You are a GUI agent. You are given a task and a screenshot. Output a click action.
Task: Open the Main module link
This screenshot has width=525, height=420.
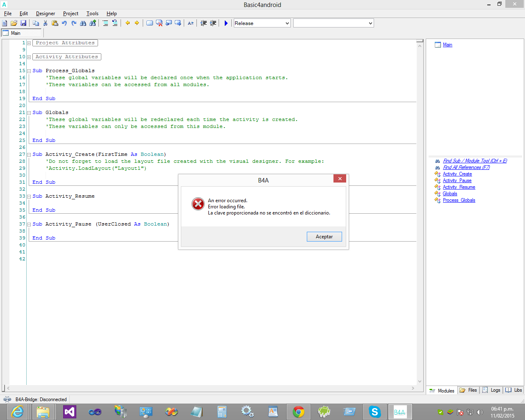point(447,45)
